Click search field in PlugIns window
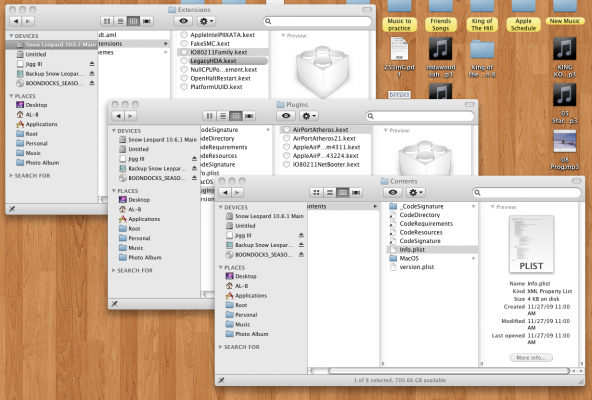Viewport: 592px width, 400px height. click(420, 116)
